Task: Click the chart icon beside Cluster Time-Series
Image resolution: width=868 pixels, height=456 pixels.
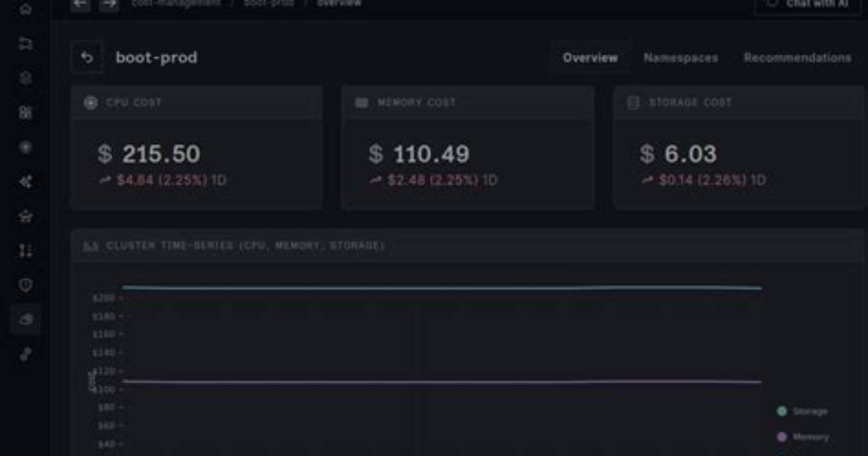Action: [x=91, y=246]
